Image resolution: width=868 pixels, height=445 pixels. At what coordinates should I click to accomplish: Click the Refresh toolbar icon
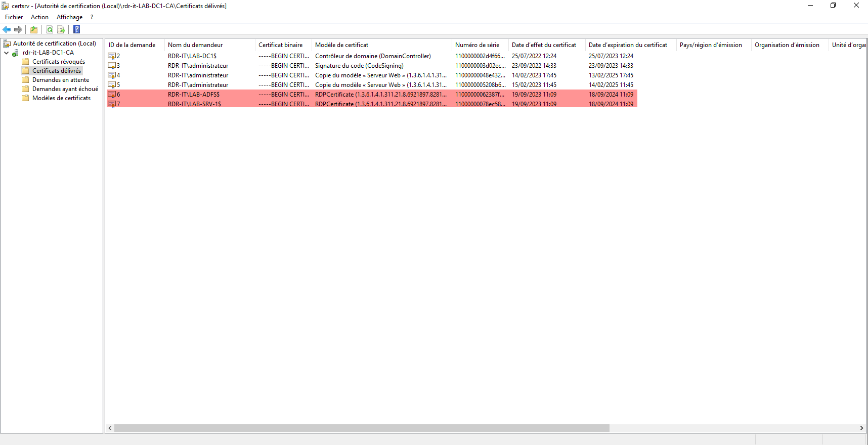[x=50, y=30]
